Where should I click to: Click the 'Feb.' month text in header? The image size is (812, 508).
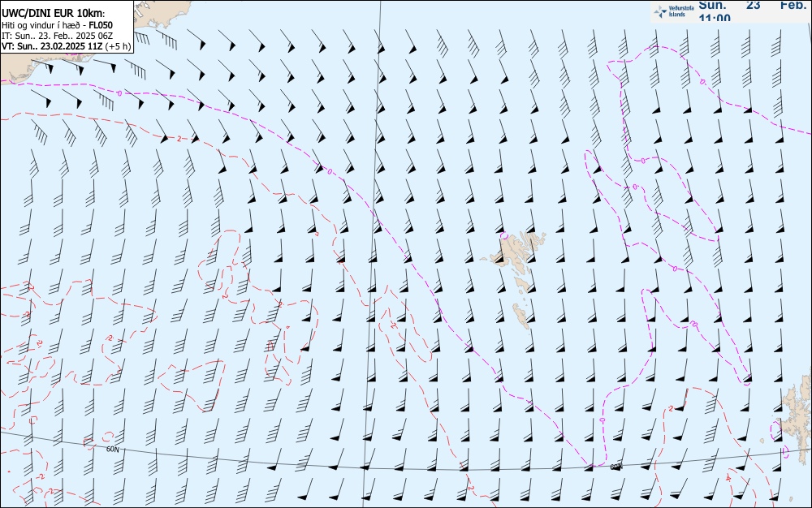pos(794,5)
